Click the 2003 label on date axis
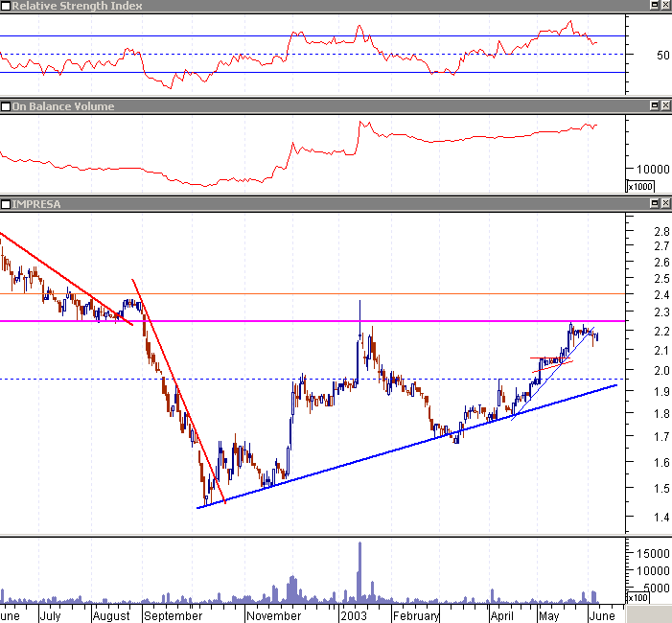 tap(354, 616)
